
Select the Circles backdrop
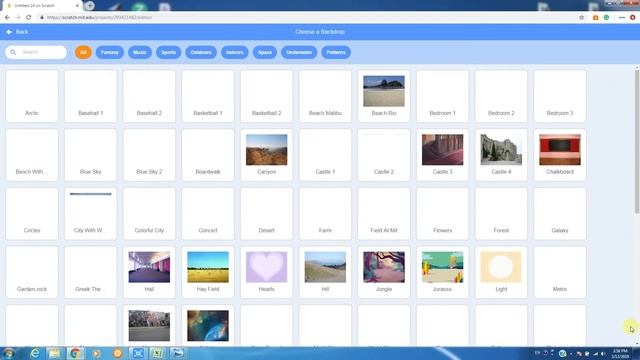click(x=32, y=214)
